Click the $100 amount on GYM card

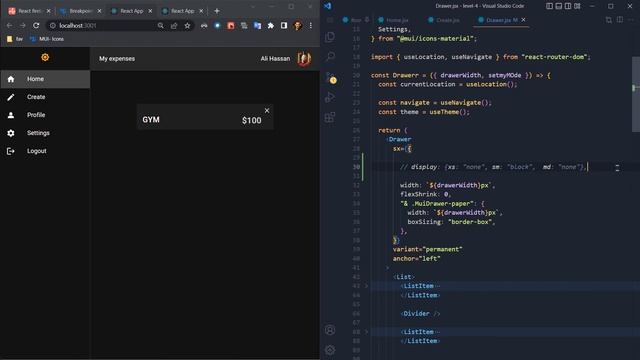click(251, 120)
